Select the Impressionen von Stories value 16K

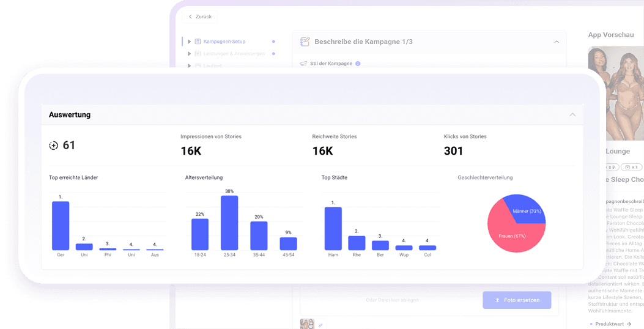191,151
